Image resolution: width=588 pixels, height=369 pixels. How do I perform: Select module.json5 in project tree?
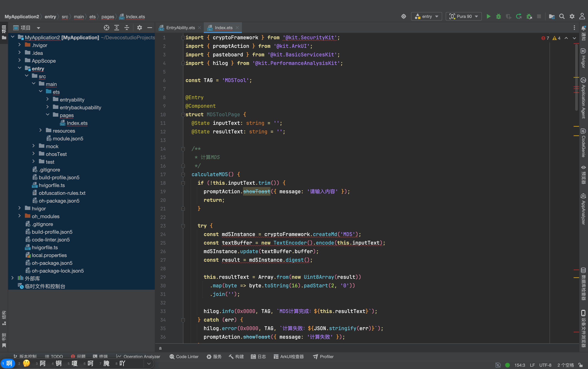68,138
